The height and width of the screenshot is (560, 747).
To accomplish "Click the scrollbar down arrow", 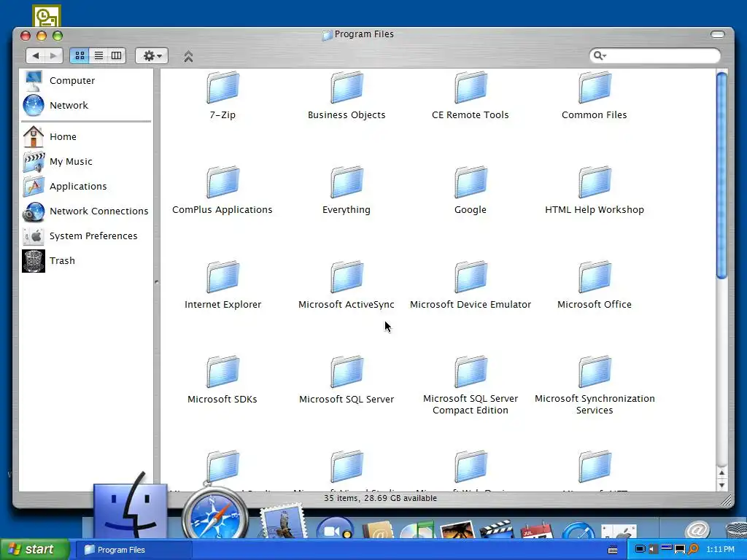I will click(x=721, y=485).
